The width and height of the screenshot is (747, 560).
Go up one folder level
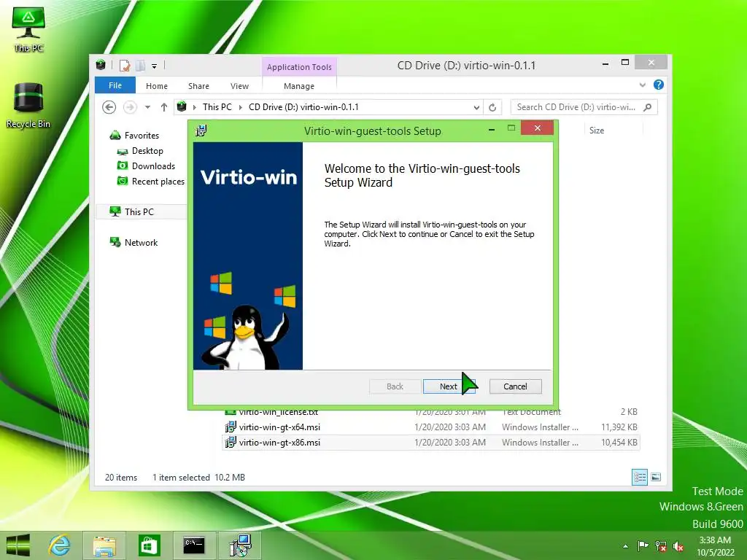164,107
